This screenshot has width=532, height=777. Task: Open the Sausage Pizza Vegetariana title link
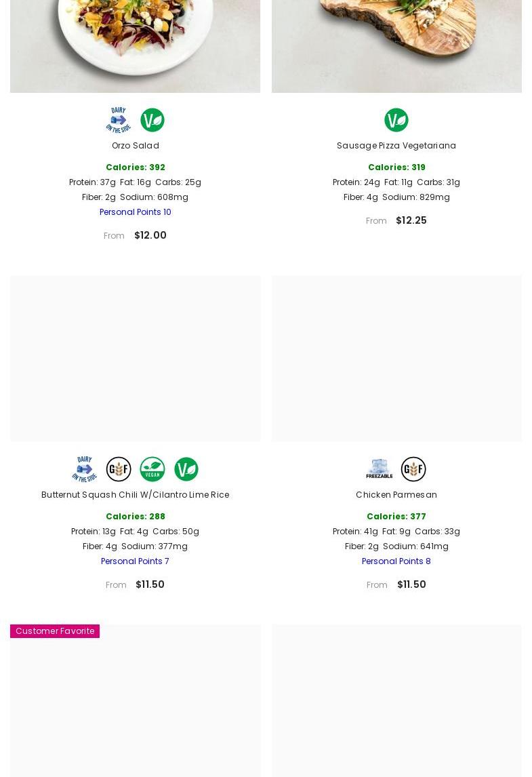(396, 145)
